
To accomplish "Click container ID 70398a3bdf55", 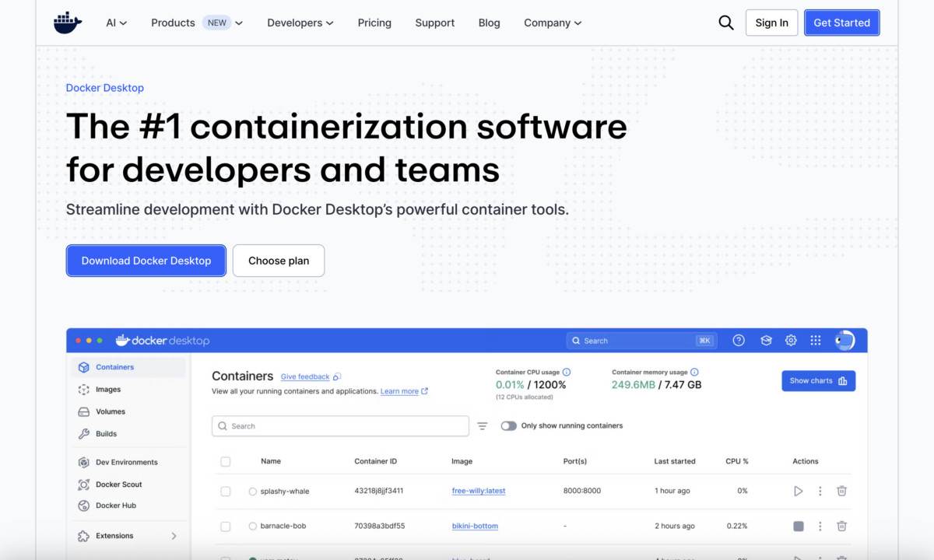I will 380,527.
